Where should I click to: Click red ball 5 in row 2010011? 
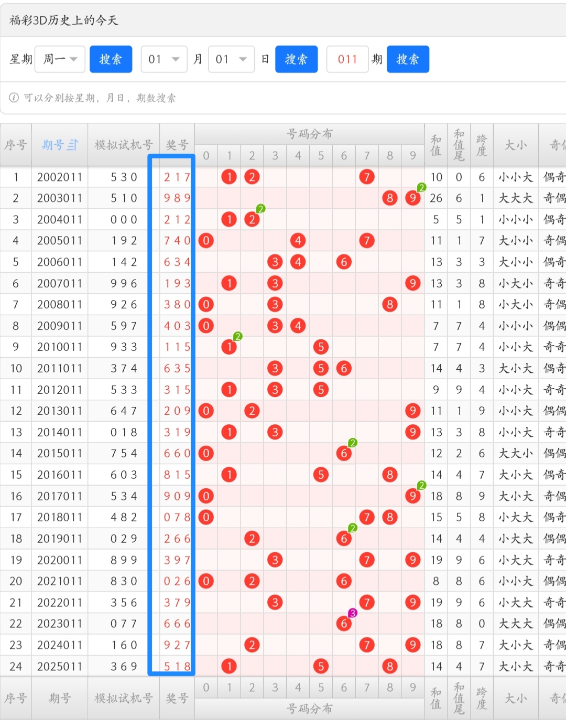point(321,347)
